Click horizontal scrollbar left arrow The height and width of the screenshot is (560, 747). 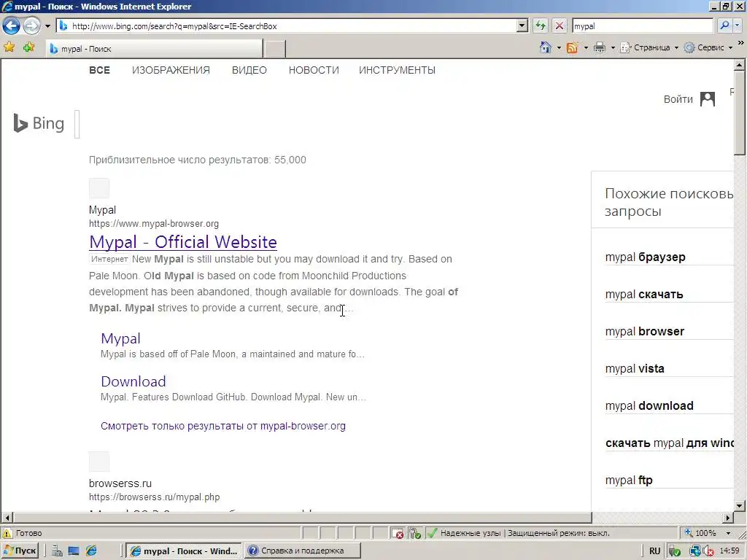coord(7,518)
